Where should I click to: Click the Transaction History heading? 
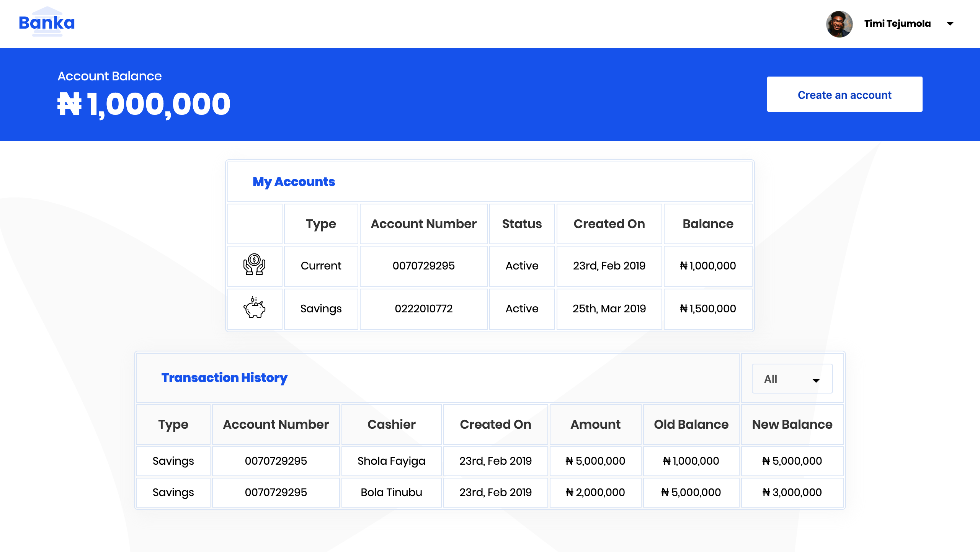(224, 378)
